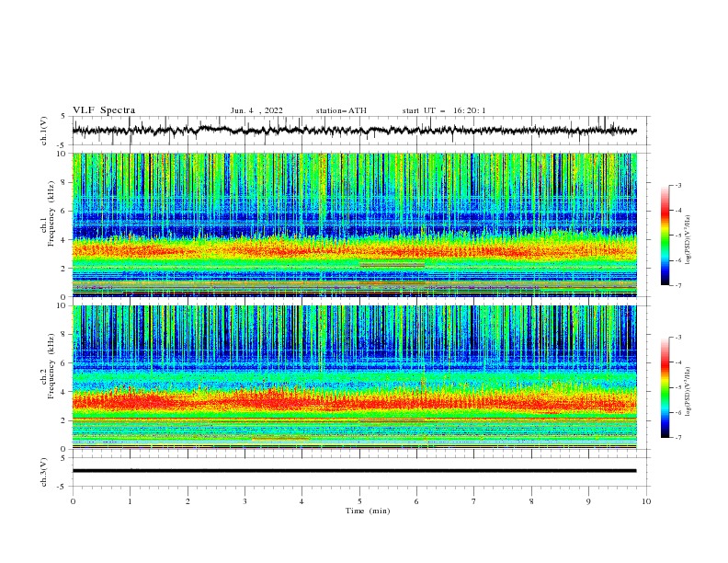Click the date 'Jun. 4 , 2022'
This screenshot has height=563, width=728.
tap(256, 110)
